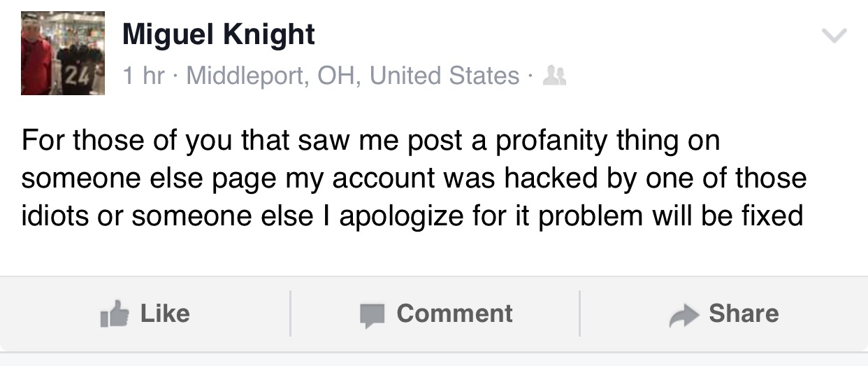Click "United States" in the location line
Viewport: 868px width, 366px height.
tap(444, 76)
